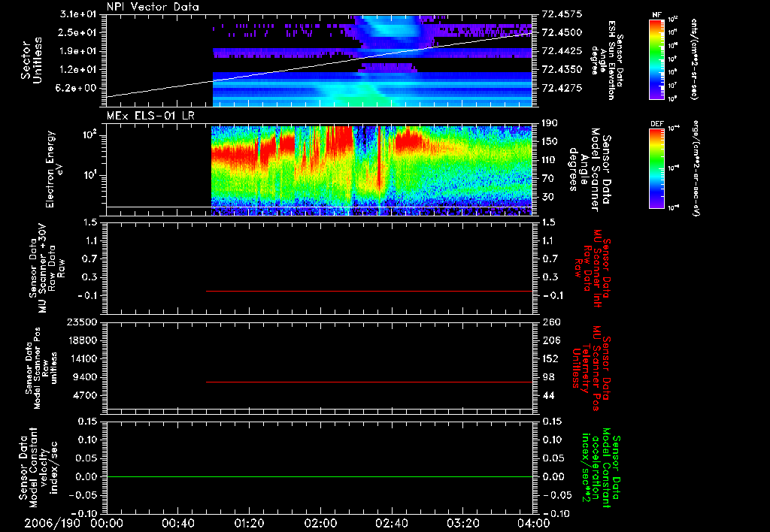Image resolution: width=770 pixels, height=532 pixels.
Task: Click the 72.4350 elevation angle tick
Action: tap(562, 70)
